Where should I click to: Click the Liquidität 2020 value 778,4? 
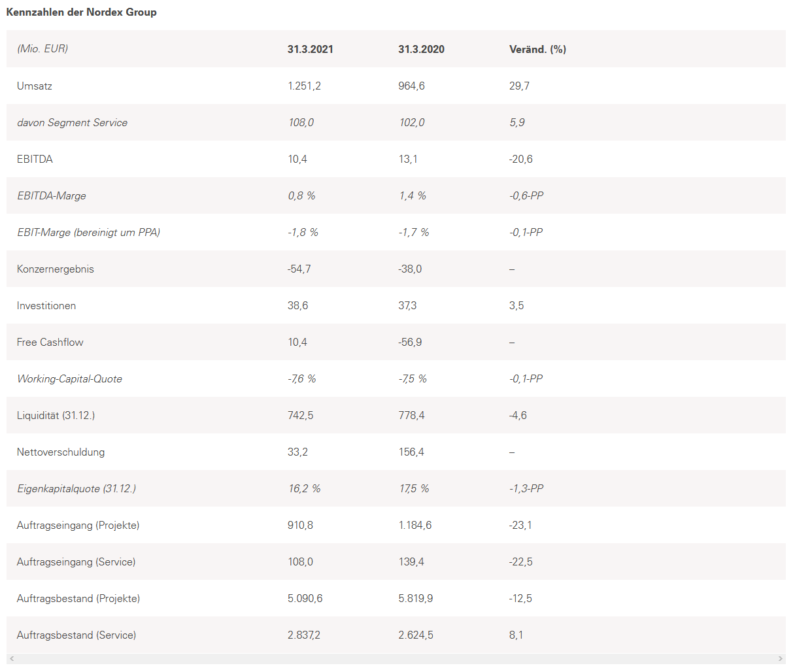click(x=411, y=415)
